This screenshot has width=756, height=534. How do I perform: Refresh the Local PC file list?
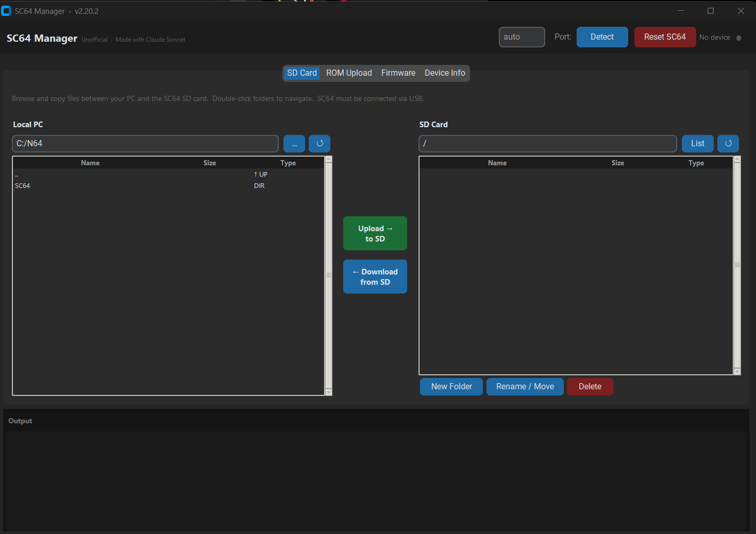(x=320, y=144)
